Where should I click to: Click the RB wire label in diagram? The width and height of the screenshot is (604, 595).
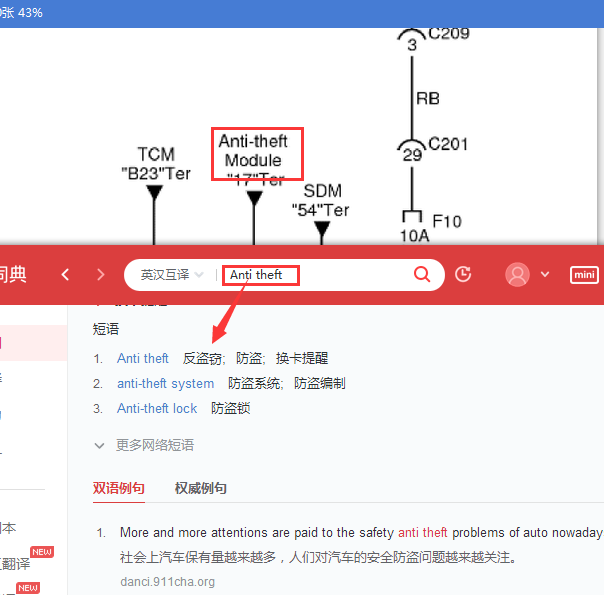[428, 99]
